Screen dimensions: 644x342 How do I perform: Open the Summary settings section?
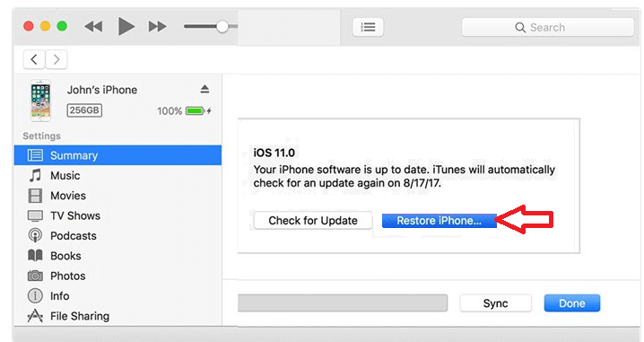coord(117,155)
